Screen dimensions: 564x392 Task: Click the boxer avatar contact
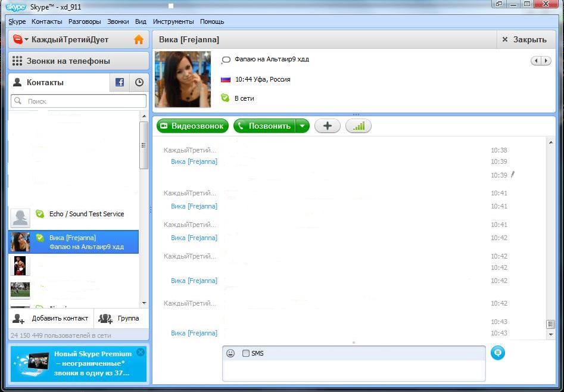[x=20, y=266]
